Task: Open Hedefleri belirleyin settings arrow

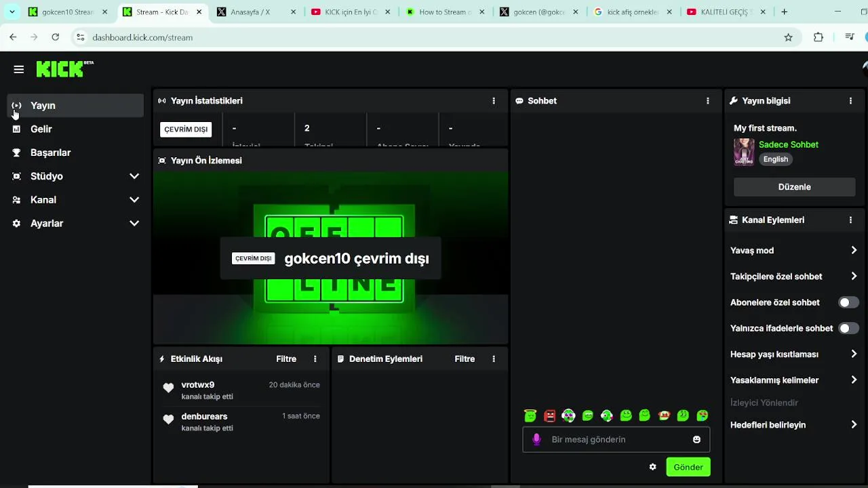Action: (x=854, y=425)
